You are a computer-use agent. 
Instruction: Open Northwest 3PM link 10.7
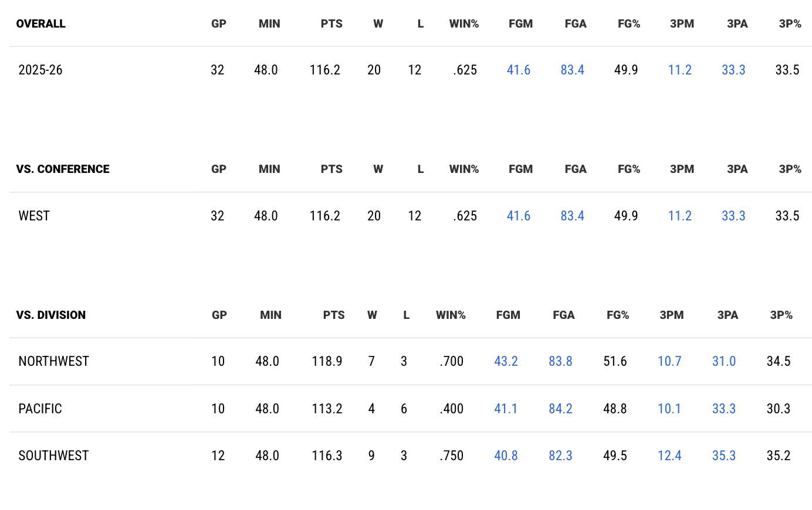669,361
